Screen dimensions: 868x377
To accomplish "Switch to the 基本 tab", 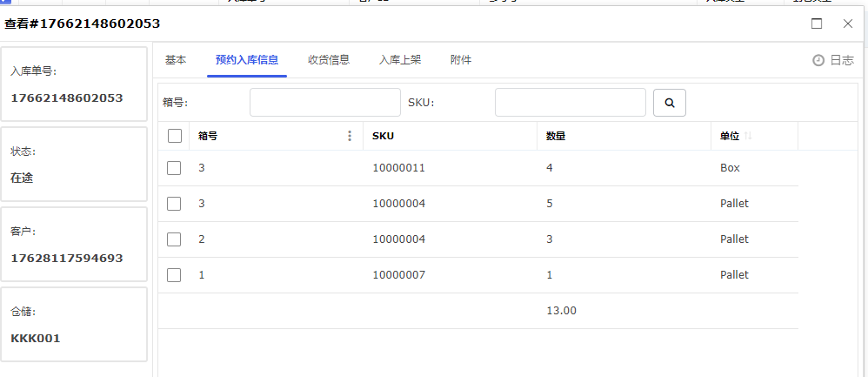I will (176, 60).
